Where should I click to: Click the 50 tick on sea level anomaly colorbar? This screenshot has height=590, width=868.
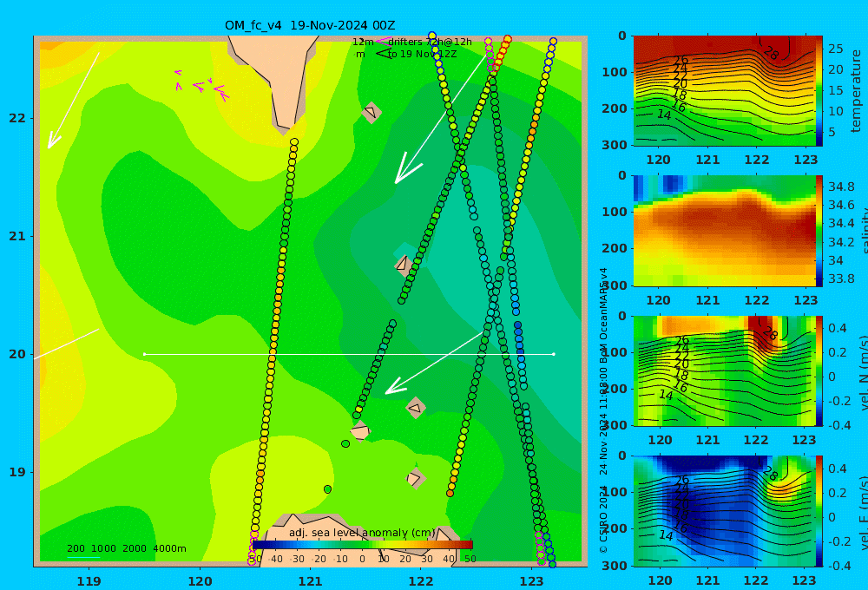(470, 559)
